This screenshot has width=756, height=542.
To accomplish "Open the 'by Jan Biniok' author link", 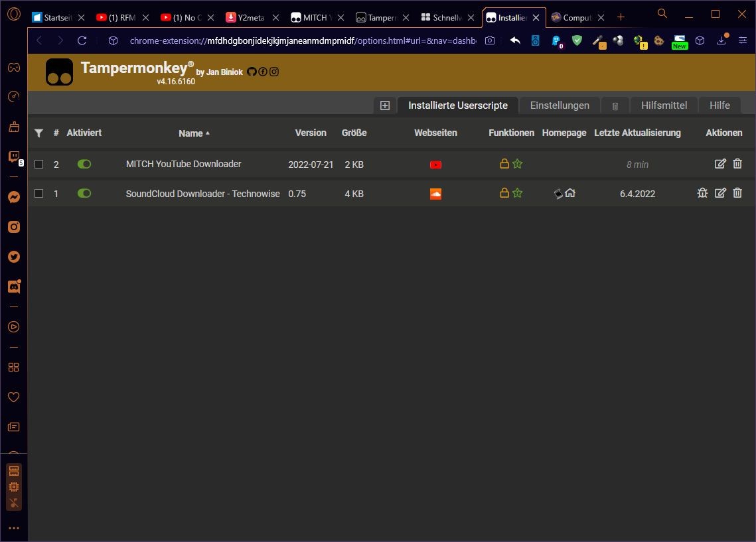I will (220, 72).
